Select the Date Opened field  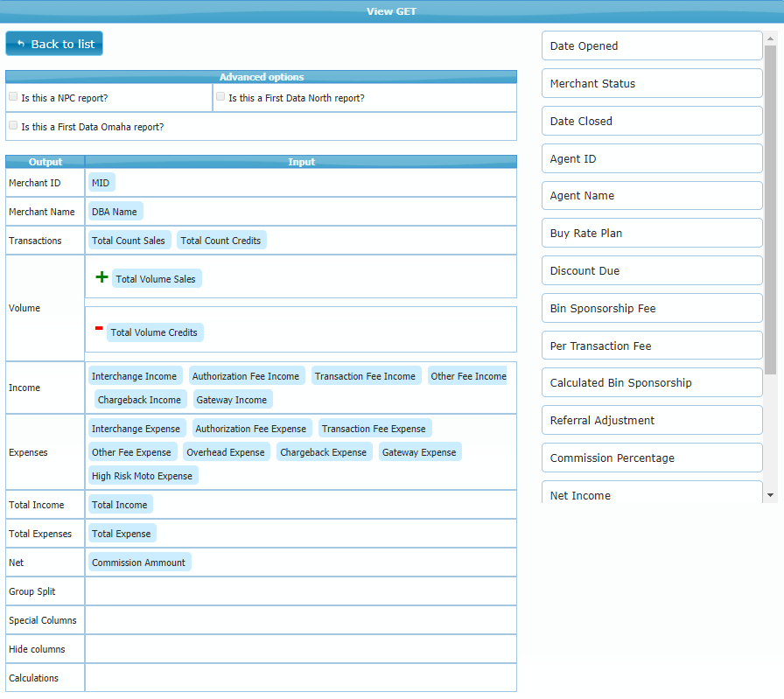[x=651, y=46]
